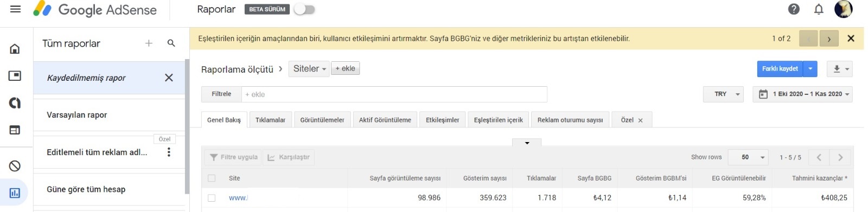868x212 pixels.
Task: Add a new report with plus icon
Action: pyautogui.click(x=149, y=43)
